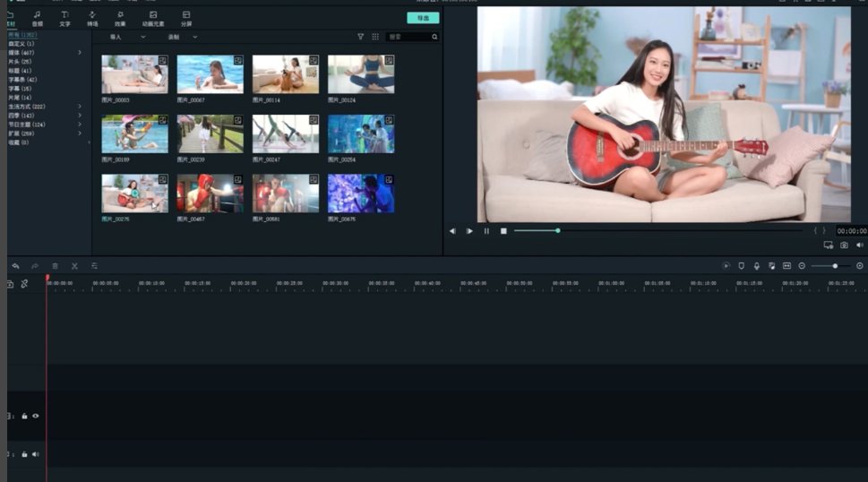The image size is (868, 482).
Task: Expand the 生活方式 (222) category
Action: (79, 106)
